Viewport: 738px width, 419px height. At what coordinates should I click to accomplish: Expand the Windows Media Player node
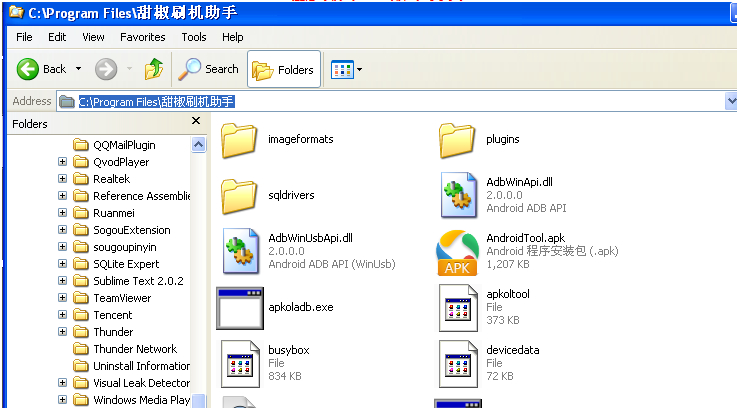(x=62, y=400)
